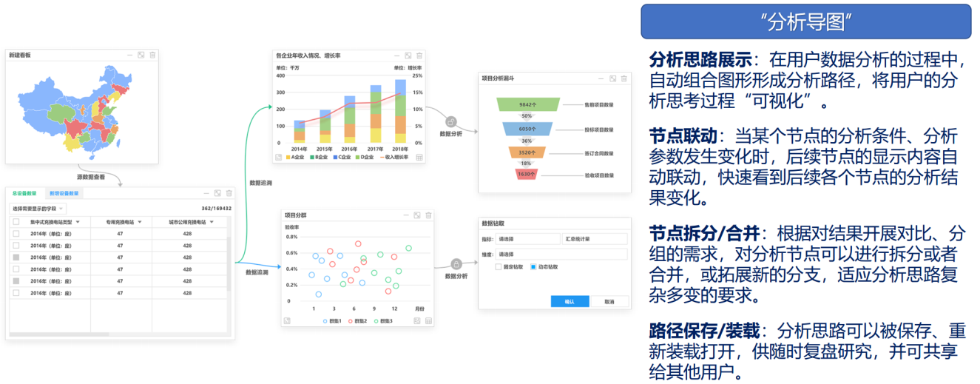Expand the 项目分析漏斗 panel with expand icon

[x=612, y=78]
